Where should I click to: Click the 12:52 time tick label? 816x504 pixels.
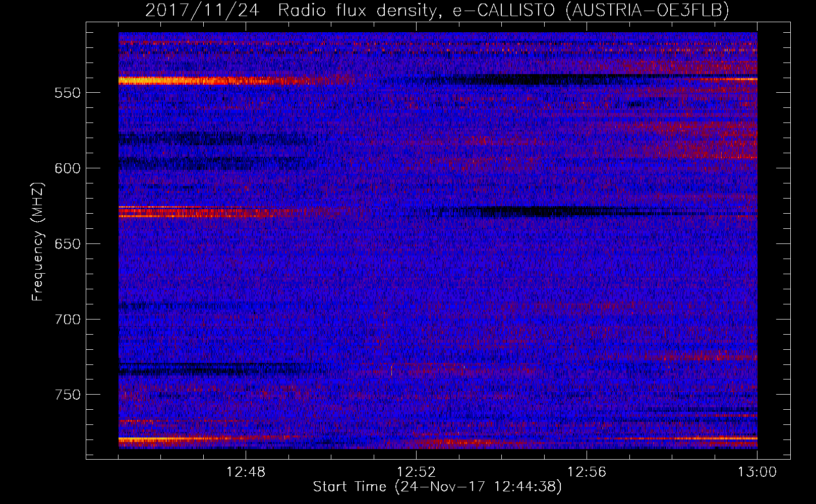point(416,472)
